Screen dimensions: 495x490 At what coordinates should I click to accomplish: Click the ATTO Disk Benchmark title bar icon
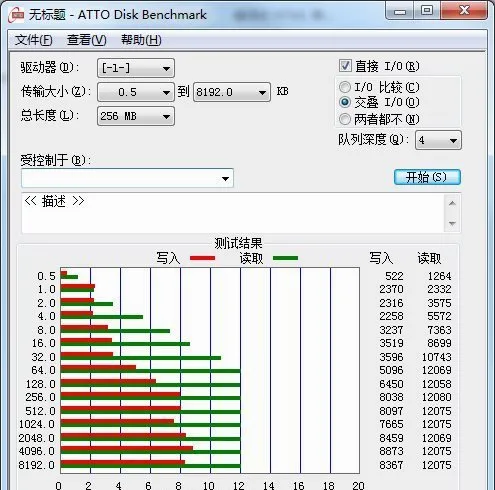click(x=16, y=14)
